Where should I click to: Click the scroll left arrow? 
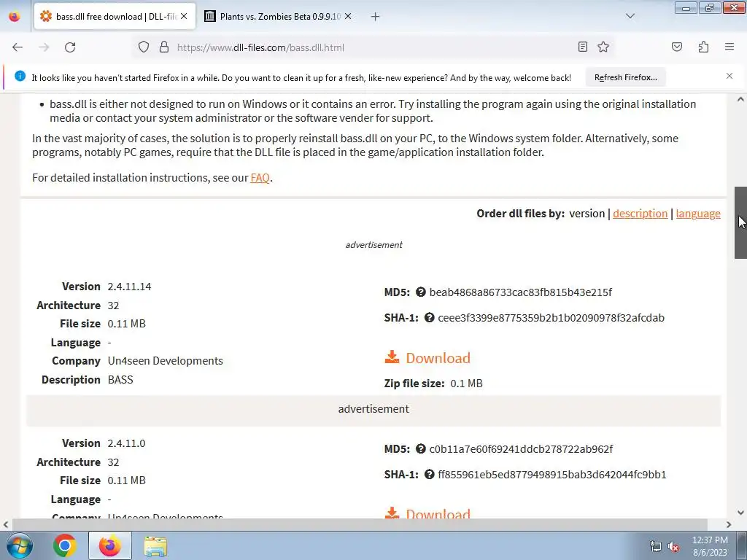tap(6, 524)
